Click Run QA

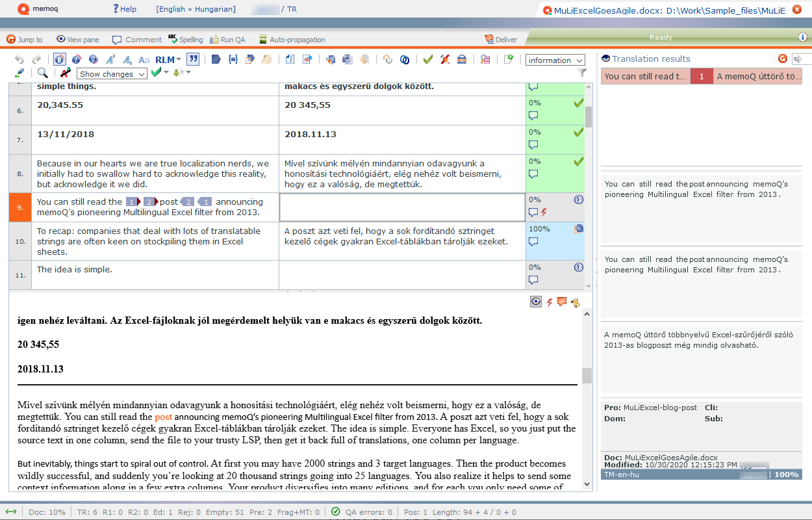click(227, 40)
